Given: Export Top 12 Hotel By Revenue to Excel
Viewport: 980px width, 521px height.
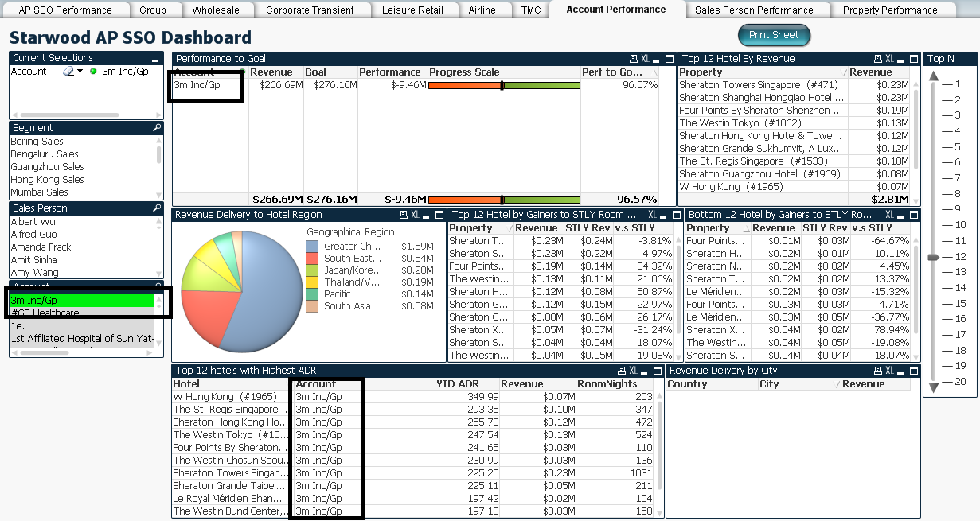Looking at the screenshot, I should [890, 59].
